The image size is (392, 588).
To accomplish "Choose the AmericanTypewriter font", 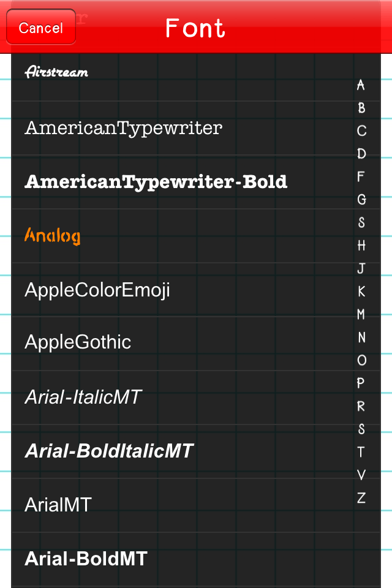I will [x=123, y=128].
